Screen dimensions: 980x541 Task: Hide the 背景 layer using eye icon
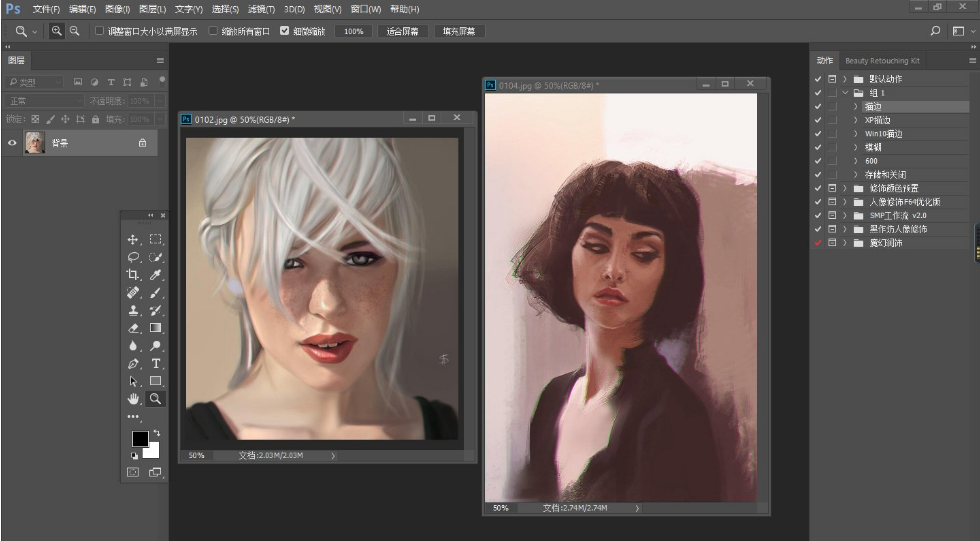(x=13, y=144)
